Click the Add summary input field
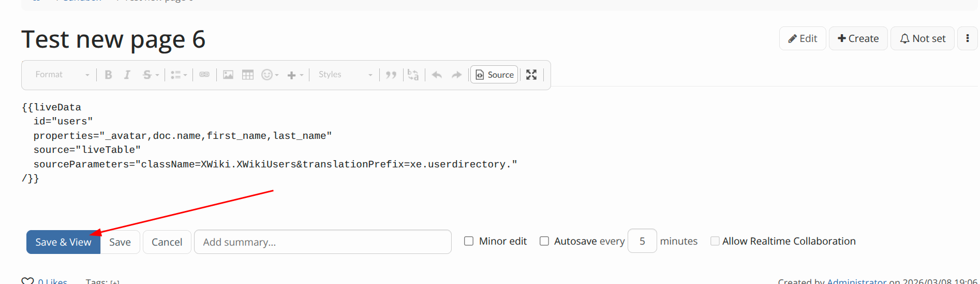The image size is (980, 284). [x=322, y=242]
